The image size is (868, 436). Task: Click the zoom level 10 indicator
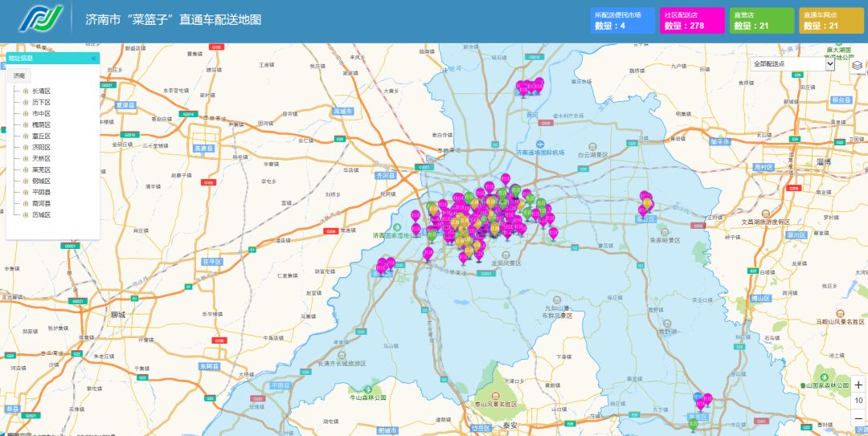point(858,401)
